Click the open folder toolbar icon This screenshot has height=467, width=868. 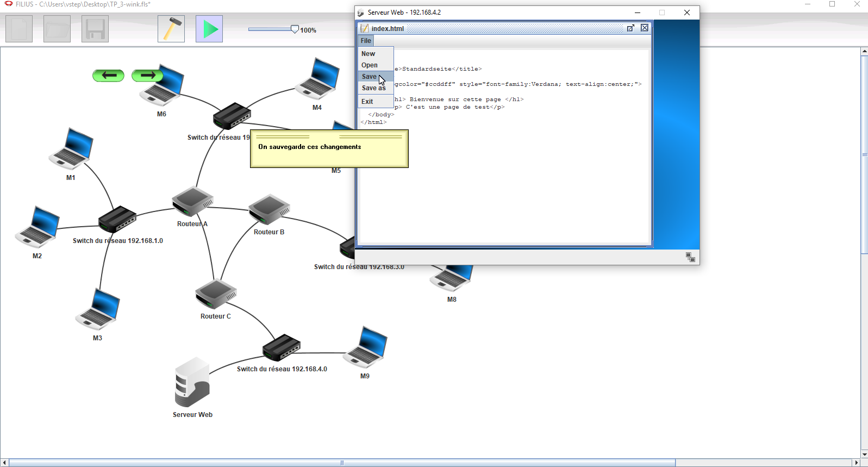tap(57, 29)
